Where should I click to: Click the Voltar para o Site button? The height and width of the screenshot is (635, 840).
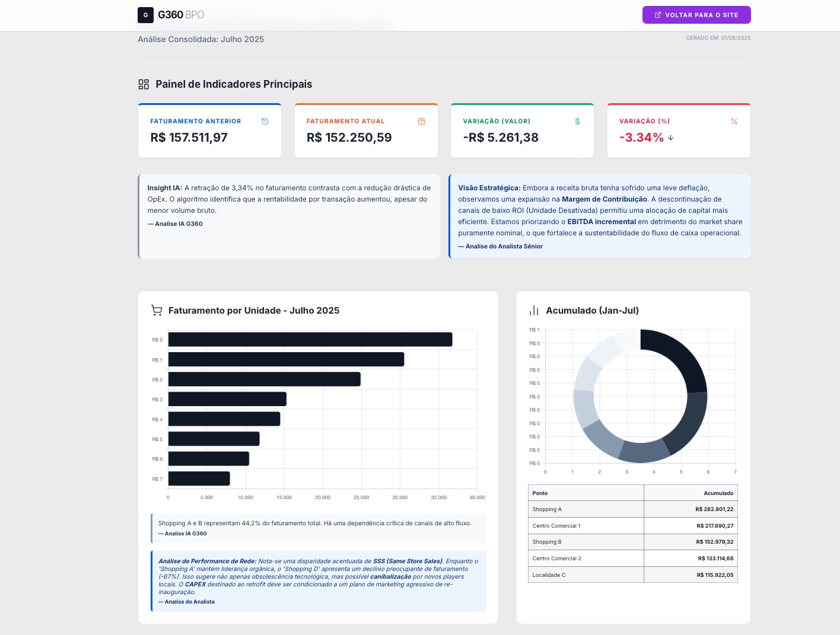(696, 15)
